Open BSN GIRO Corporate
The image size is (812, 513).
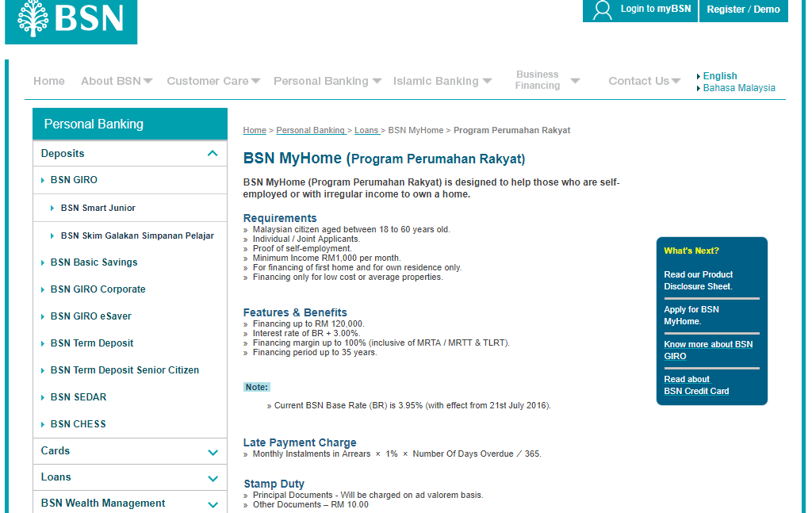click(x=98, y=289)
